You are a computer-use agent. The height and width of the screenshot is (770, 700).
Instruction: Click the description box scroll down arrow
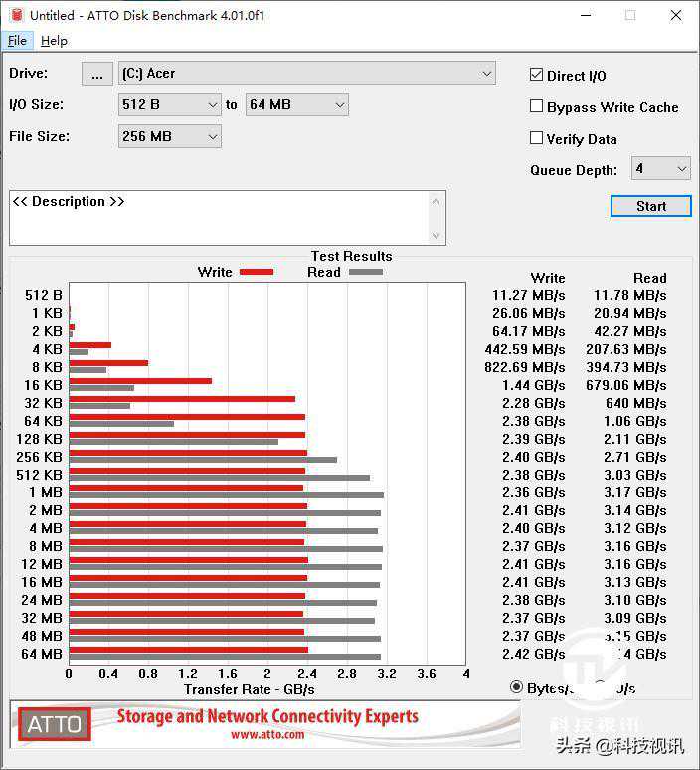tap(436, 235)
